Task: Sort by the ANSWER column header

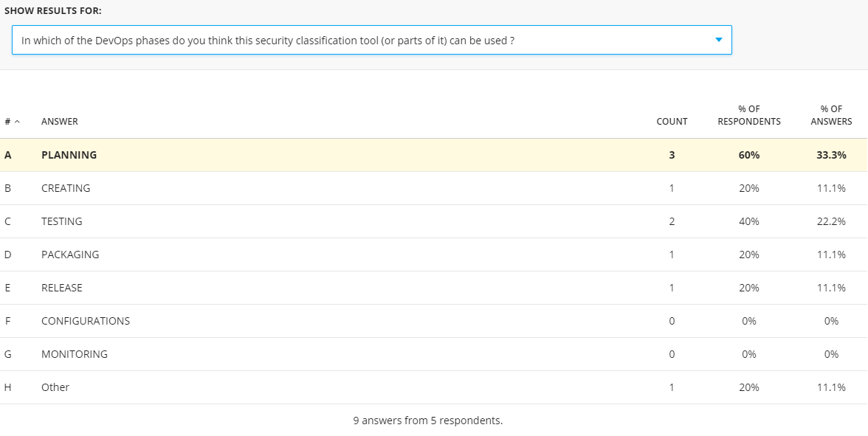Action: pyautogui.click(x=60, y=122)
